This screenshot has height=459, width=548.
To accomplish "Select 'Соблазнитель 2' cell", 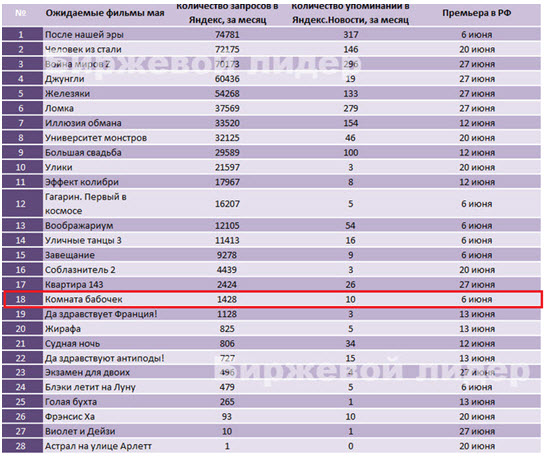I will (x=80, y=270).
